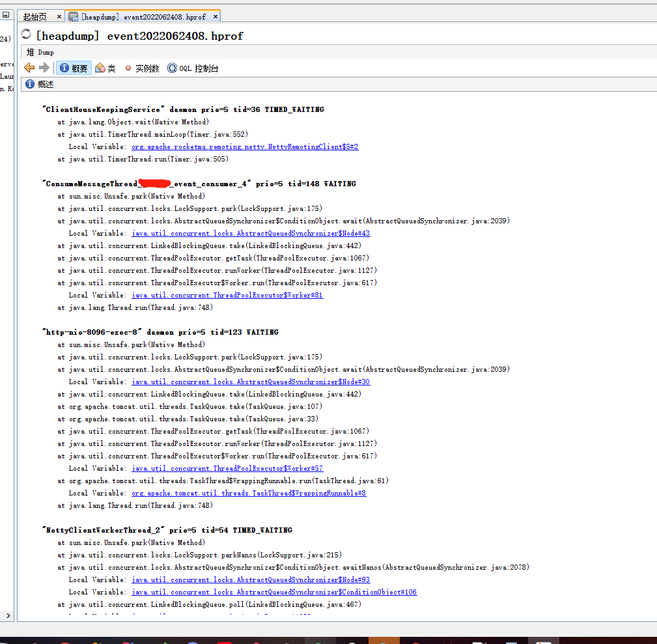Select an orange icon in the taskbar

385,641
